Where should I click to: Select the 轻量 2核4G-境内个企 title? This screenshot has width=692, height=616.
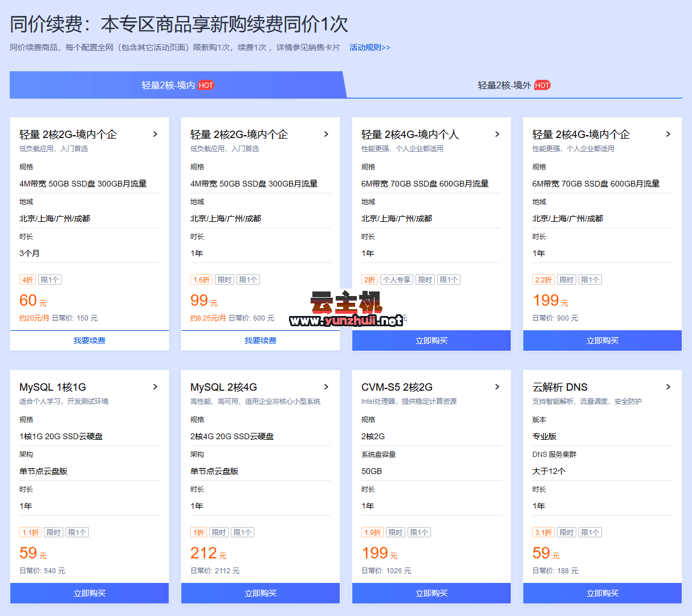coord(581,135)
